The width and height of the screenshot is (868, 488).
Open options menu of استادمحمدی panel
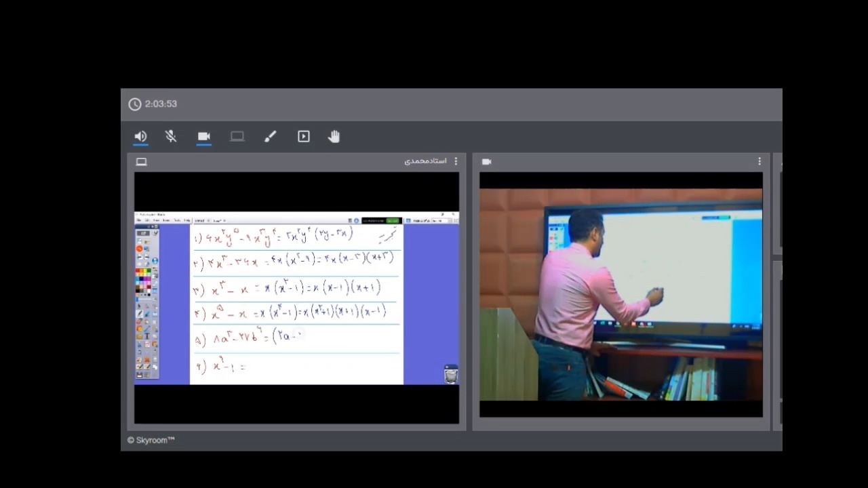point(456,161)
